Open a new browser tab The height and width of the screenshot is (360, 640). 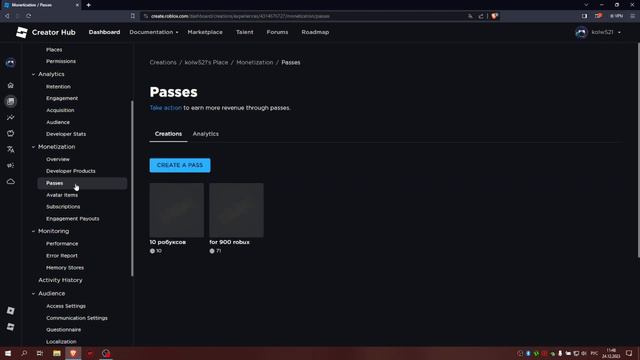(89, 5)
